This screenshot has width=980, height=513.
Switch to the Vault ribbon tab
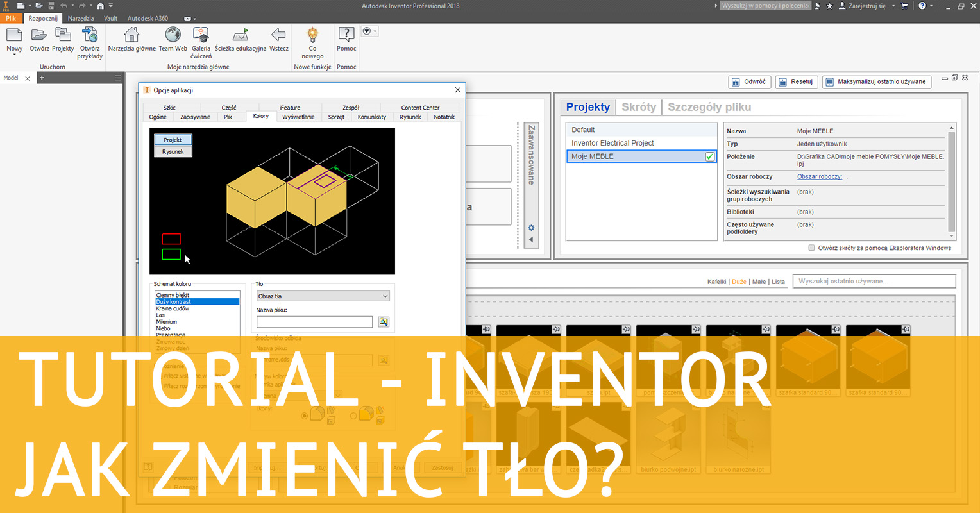coord(110,19)
